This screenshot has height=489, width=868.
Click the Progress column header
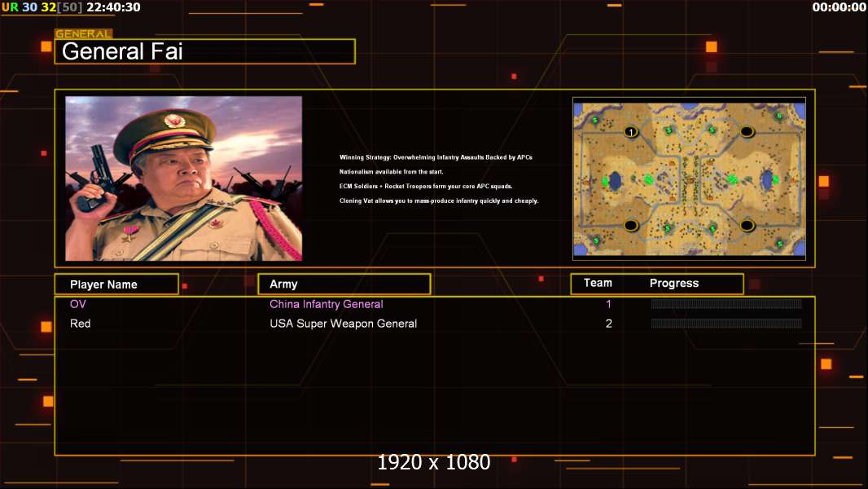[674, 284]
